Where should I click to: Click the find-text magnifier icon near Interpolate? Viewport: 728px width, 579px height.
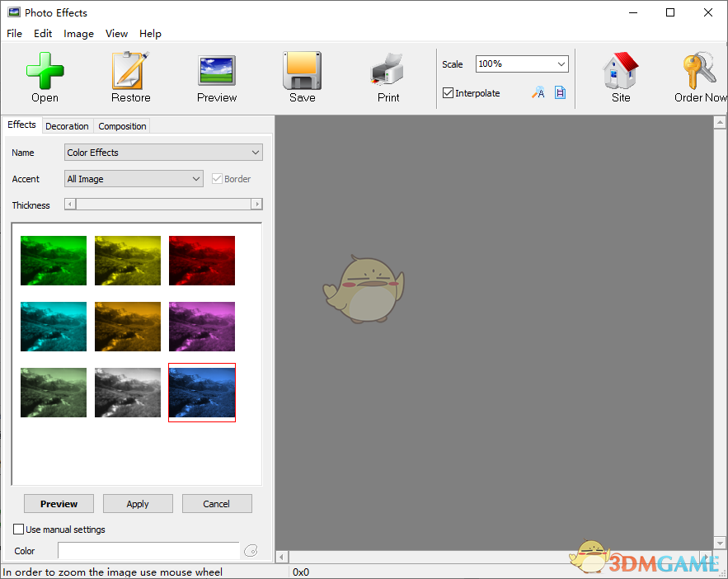[538, 93]
